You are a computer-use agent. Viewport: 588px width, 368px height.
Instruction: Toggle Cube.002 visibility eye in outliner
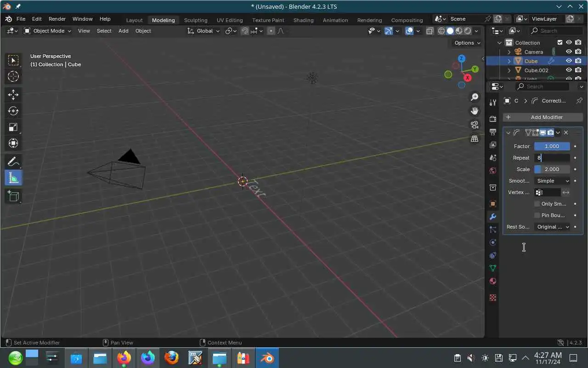[x=569, y=70]
